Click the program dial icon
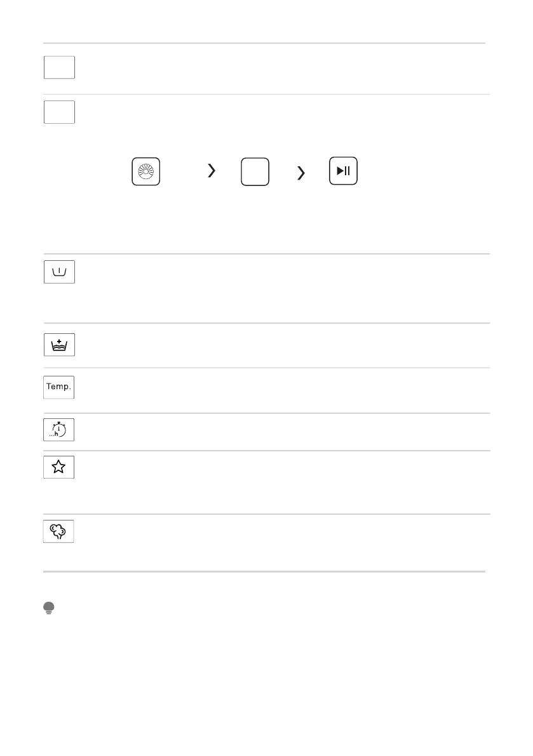 [146, 171]
